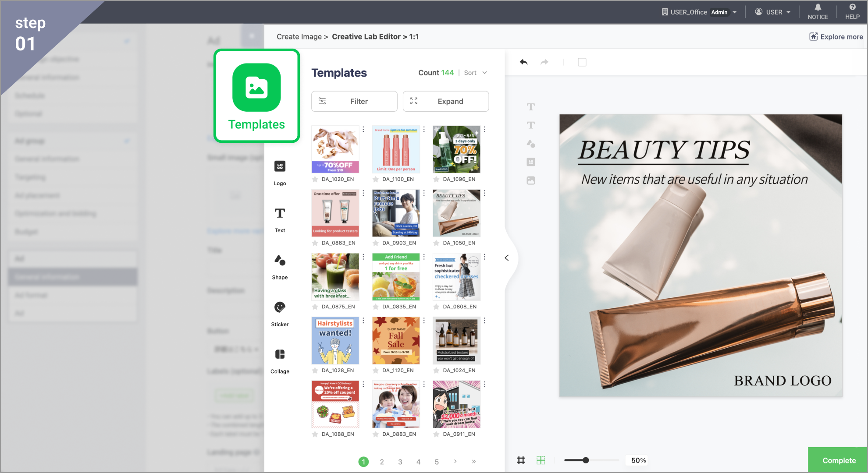868x473 pixels.
Task: Click the undo arrow
Action: tap(523, 62)
